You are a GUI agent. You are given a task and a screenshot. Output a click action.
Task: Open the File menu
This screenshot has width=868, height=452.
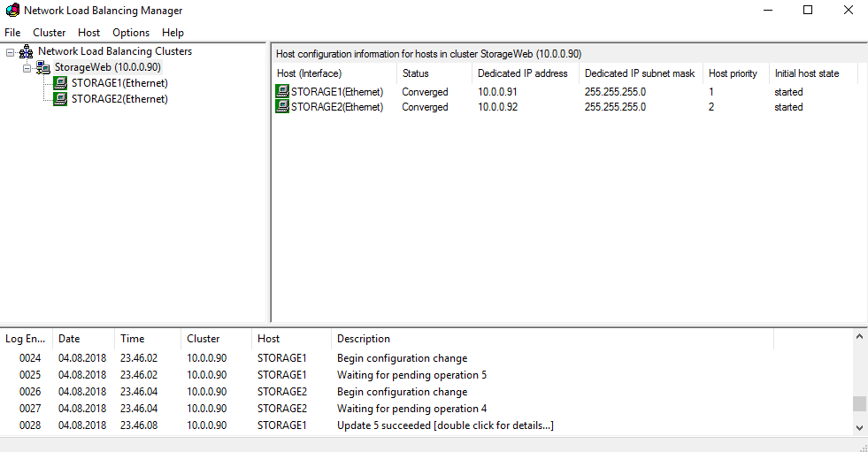[12, 33]
